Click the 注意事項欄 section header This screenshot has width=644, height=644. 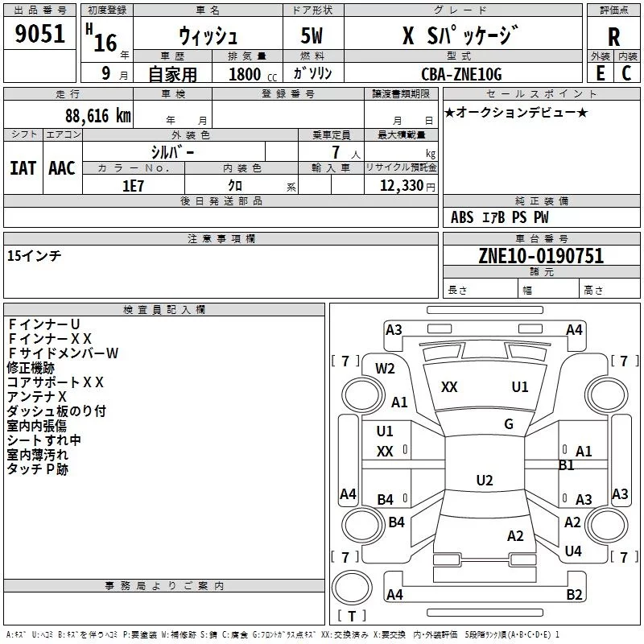pos(221,239)
